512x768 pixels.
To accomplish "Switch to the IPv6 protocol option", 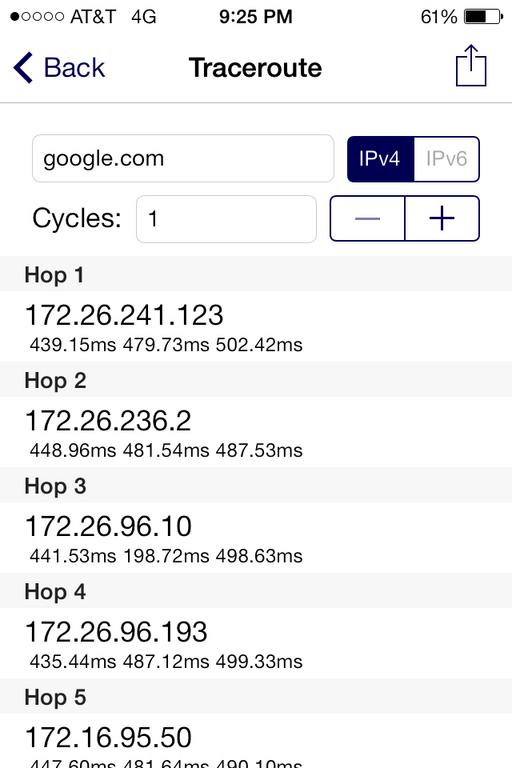I will point(446,159).
